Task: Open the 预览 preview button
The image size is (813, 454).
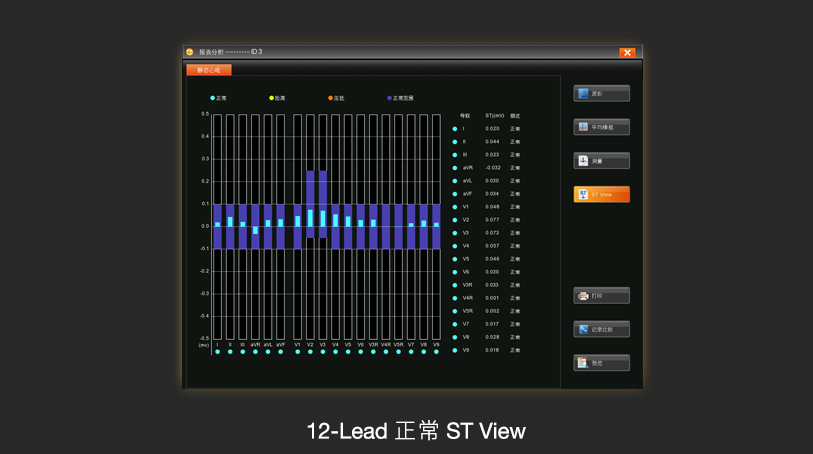Action: (x=601, y=363)
